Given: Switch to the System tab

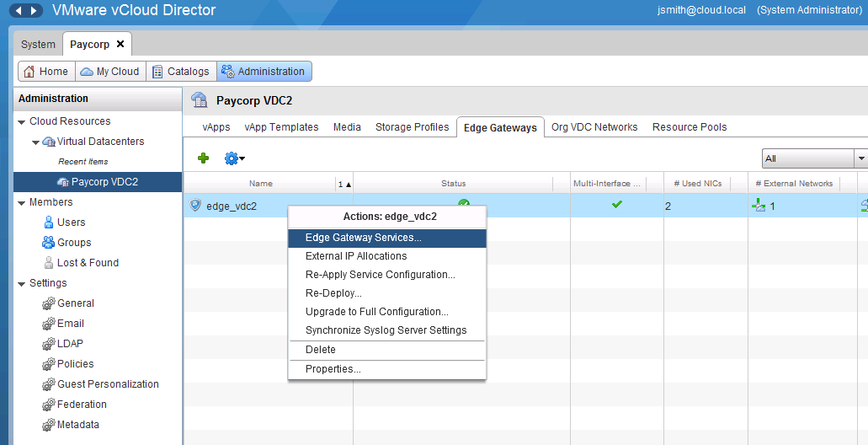Looking at the screenshot, I should [38, 45].
